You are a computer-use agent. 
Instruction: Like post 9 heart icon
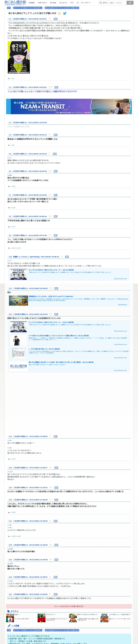(49, 235)
